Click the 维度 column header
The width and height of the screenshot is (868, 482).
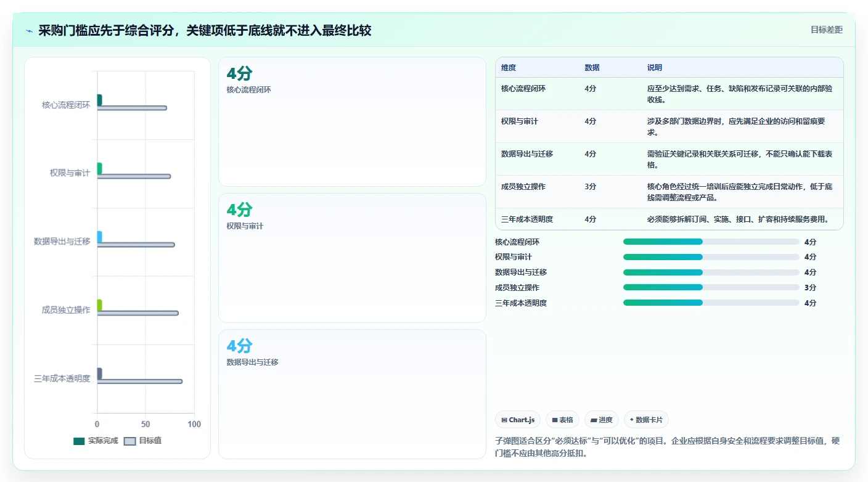pos(509,68)
